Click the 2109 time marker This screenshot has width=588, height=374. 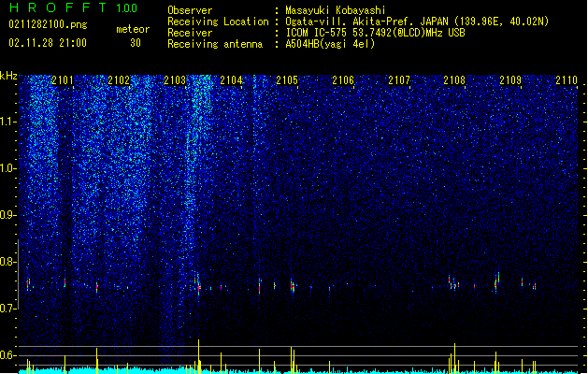tap(510, 80)
